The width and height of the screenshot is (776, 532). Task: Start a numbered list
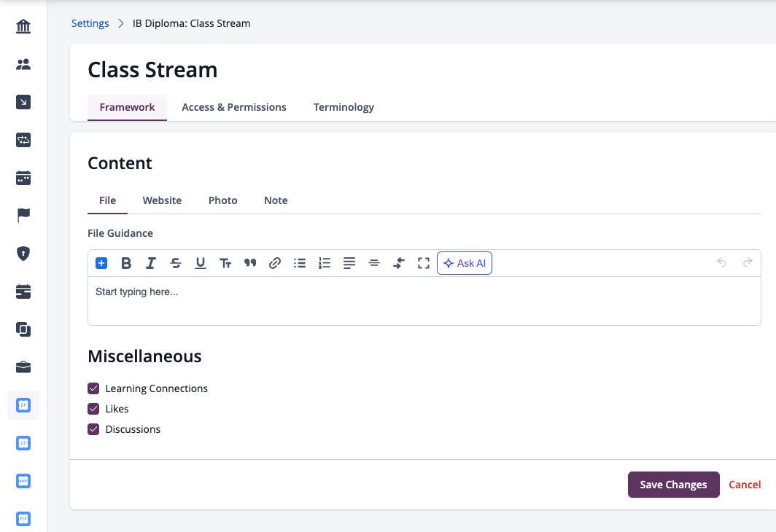pyautogui.click(x=324, y=263)
